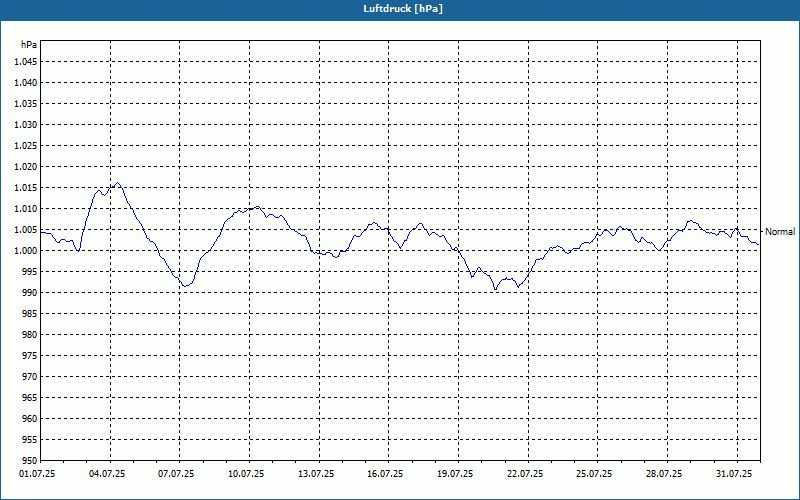Select the 1.000 y-axis value
Screen dimensions: 800x500
tap(26, 251)
